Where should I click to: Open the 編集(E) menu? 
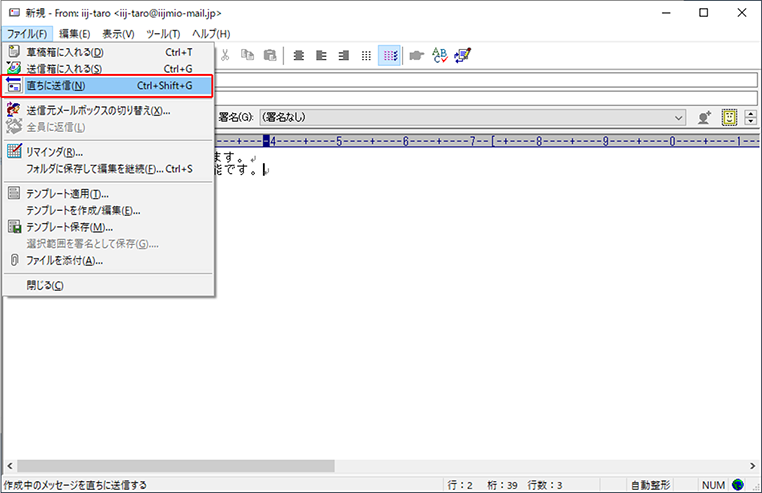coord(74,34)
